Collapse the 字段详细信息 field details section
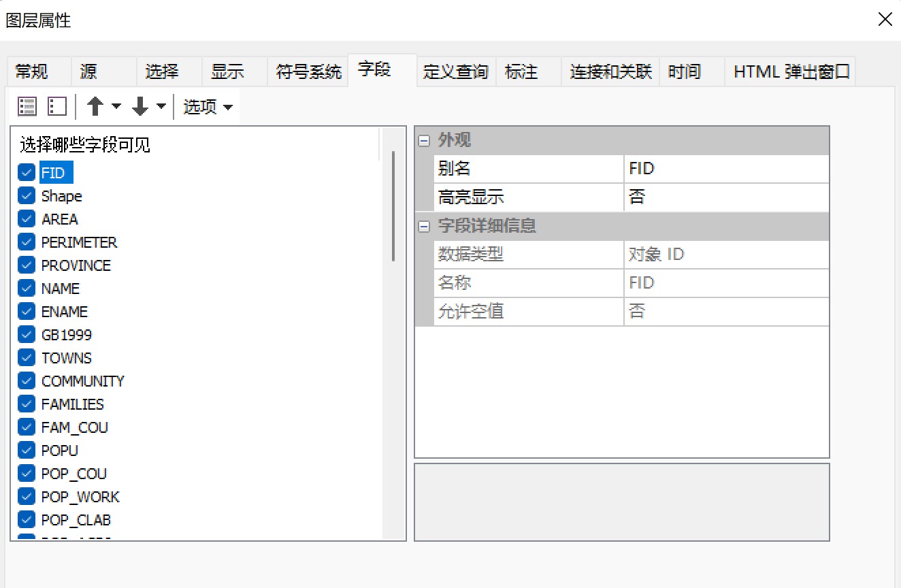Image resolution: width=901 pixels, height=588 pixels. click(x=424, y=227)
